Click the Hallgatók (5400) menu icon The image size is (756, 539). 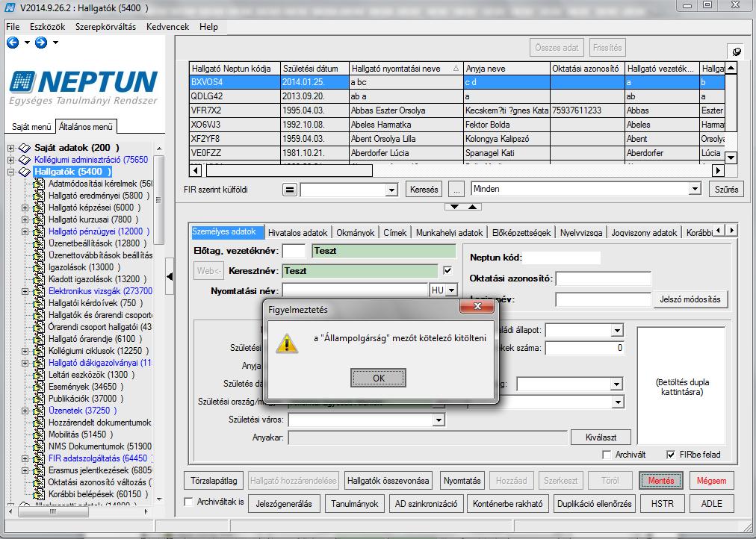[25, 172]
